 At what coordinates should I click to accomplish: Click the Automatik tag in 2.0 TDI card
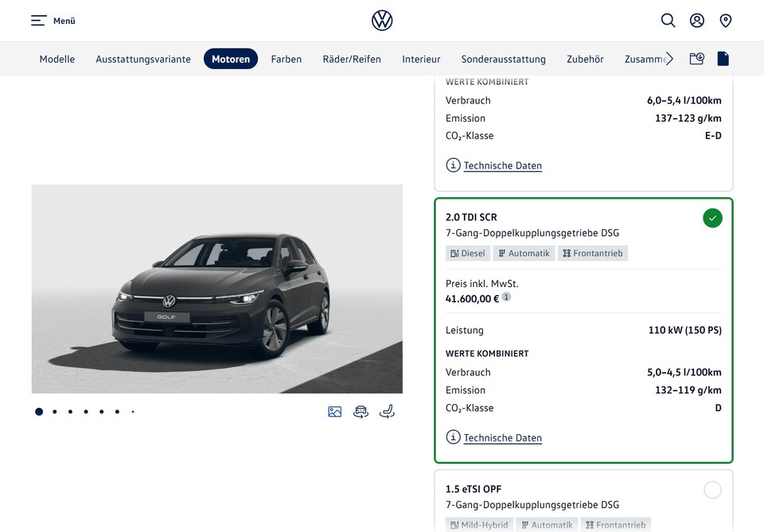click(x=524, y=253)
